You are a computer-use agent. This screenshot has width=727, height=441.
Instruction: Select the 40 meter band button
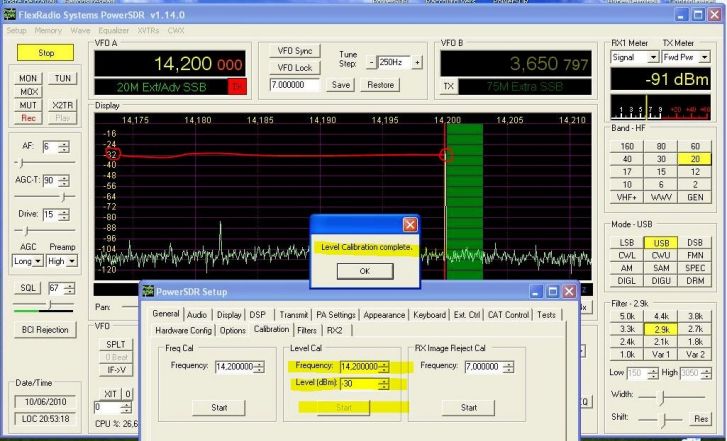click(x=627, y=159)
